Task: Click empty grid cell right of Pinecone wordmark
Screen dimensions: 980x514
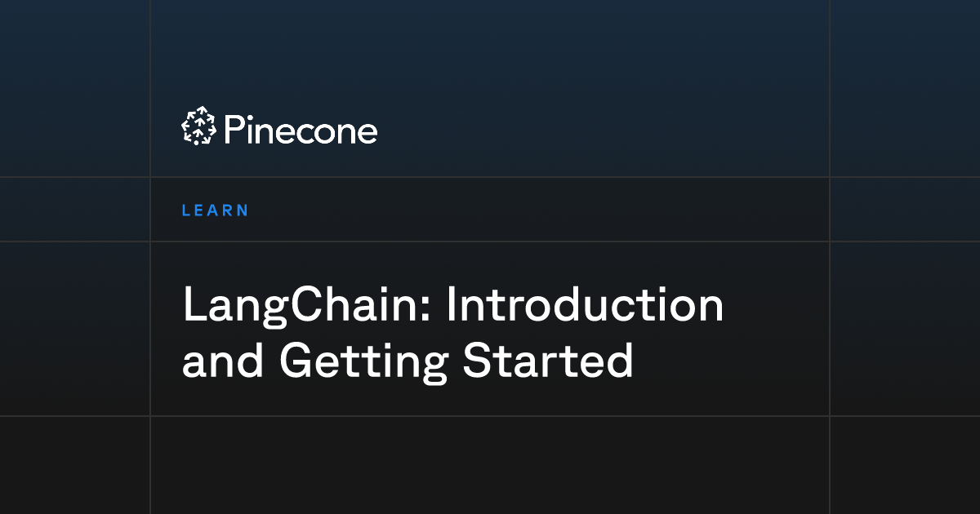Action: pos(905,88)
